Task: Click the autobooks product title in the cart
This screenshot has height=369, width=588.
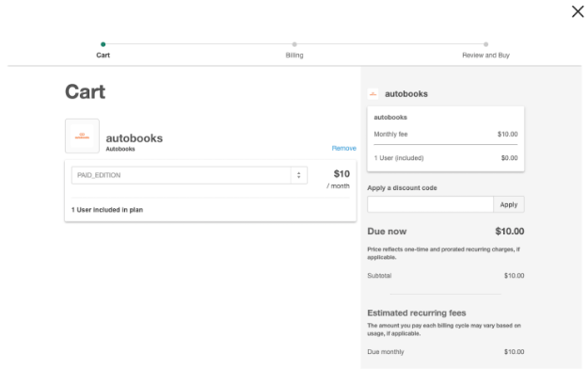Action: tap(135, 138)
